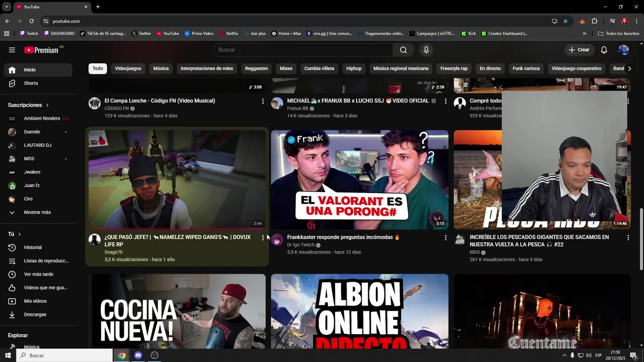The image size is (644, 362).
Task: Go to Inicio in the sidebar
Action: 39,70
